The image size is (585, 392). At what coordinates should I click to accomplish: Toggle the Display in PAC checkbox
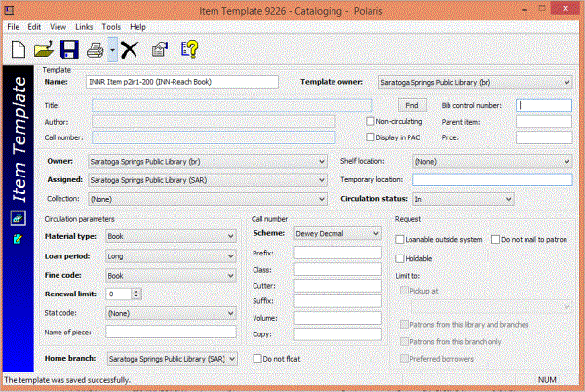[x=370, y=138]
